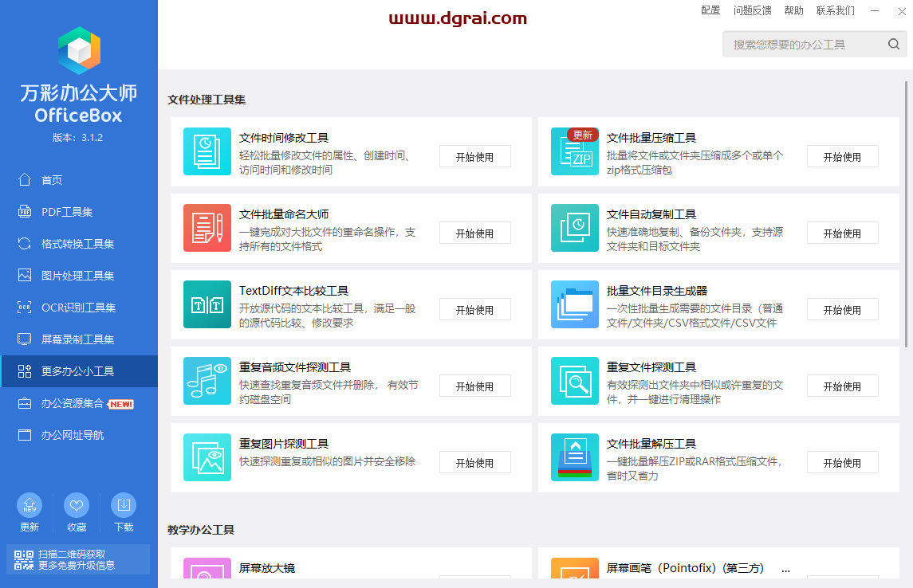Screen dimensions: 913x588
Task: Launch 文件批量命名大师 via 开始使用
Action: (x=475, y=233)
